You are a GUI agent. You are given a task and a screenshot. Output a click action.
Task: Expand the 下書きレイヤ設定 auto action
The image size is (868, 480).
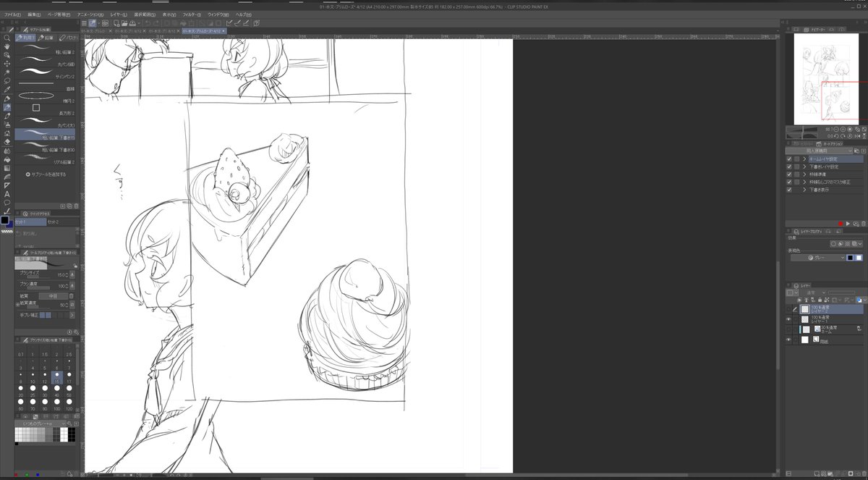coord(804,167)
